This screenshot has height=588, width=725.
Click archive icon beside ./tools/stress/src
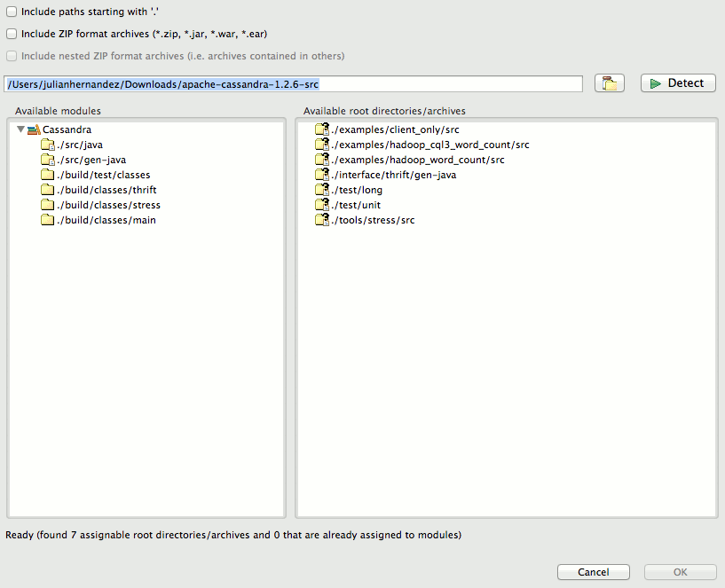point(322,219)
